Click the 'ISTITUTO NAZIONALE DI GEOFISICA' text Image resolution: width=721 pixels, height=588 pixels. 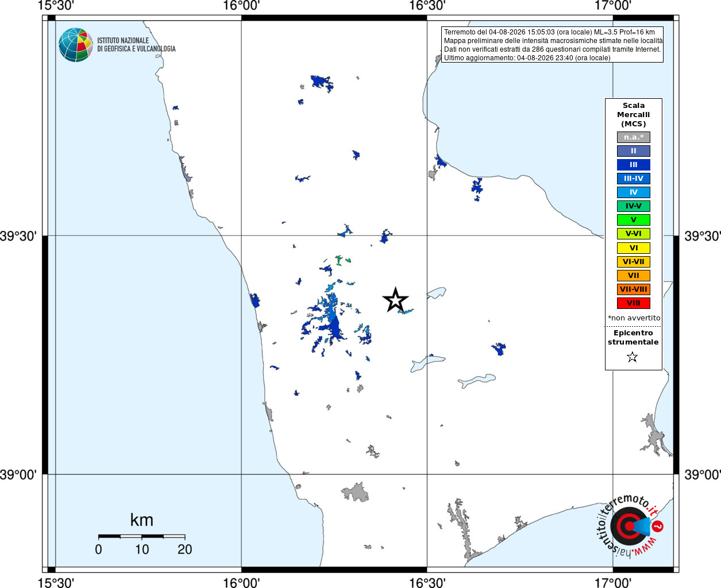click(x=136, y=45)
